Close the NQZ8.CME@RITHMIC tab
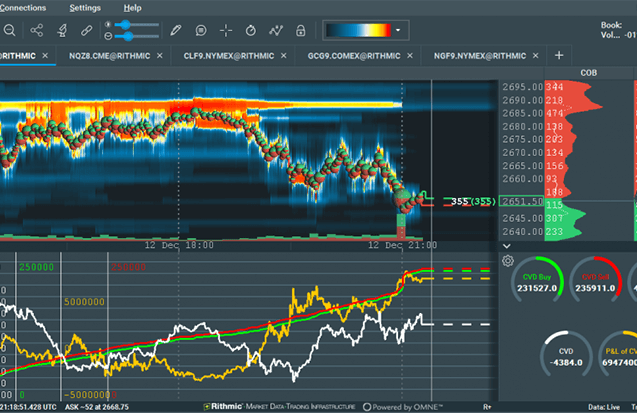The width and height of the screenshot is (637, 413). tap(160, 56)
